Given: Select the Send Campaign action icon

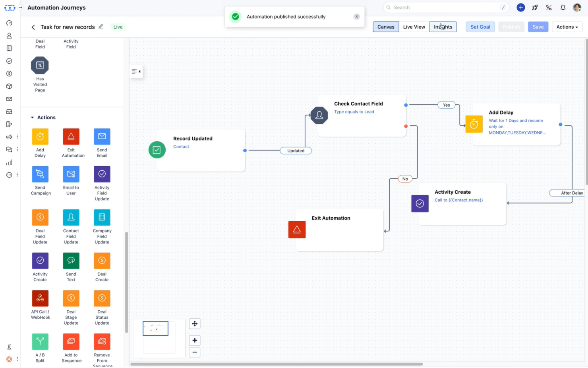Looking at the screenshot, I should tap(40, 174).
